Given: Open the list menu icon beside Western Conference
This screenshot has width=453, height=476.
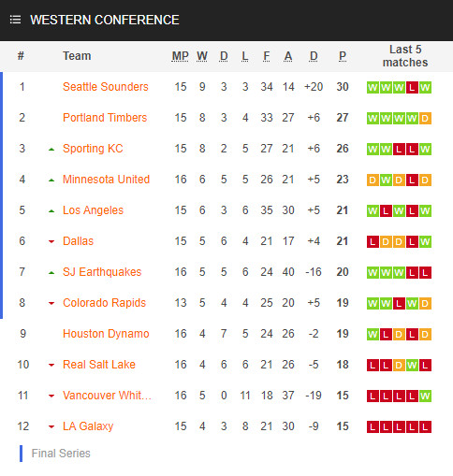Looking at the screenshot, I should tap(15, 20).
